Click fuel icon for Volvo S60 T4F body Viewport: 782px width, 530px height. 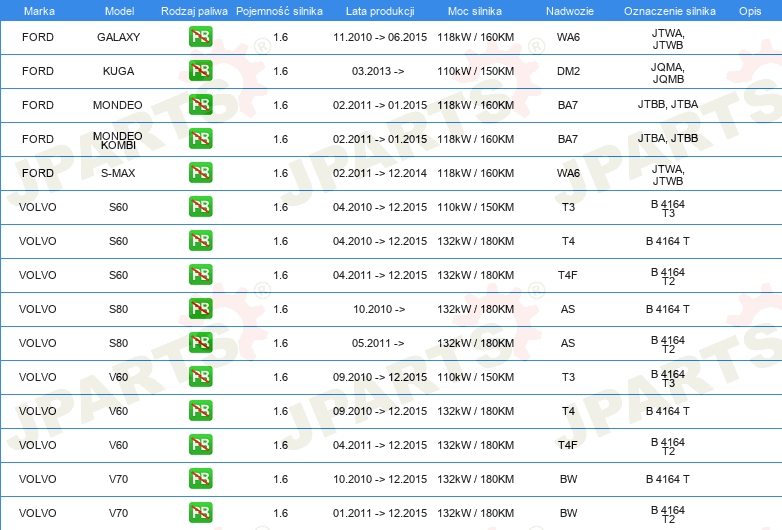point(200,275)
